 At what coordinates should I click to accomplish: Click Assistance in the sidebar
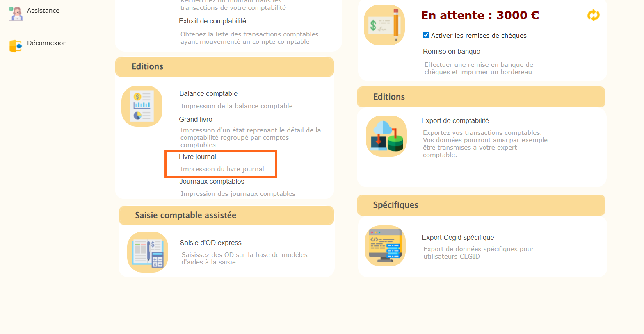[43, 11]
